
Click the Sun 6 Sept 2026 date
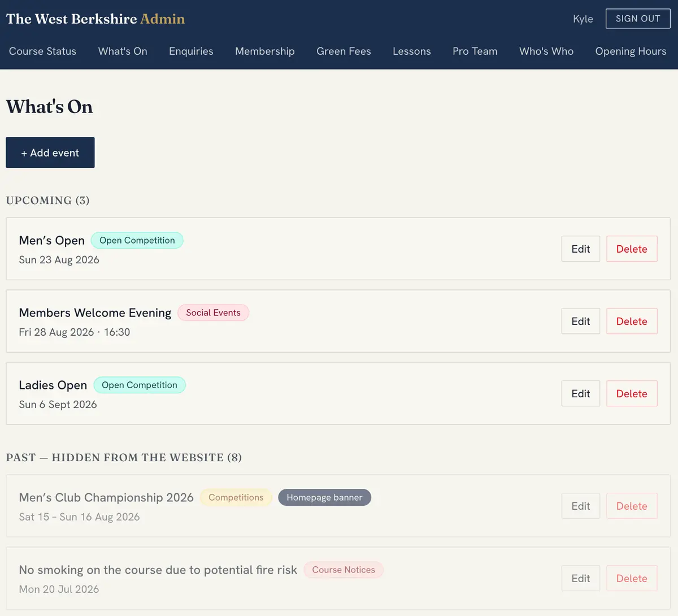(58, 405)
